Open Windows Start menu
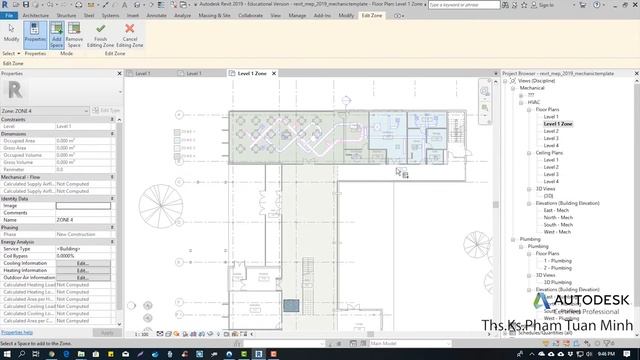Viewport: 640px width, 360px height. (7, 354)
